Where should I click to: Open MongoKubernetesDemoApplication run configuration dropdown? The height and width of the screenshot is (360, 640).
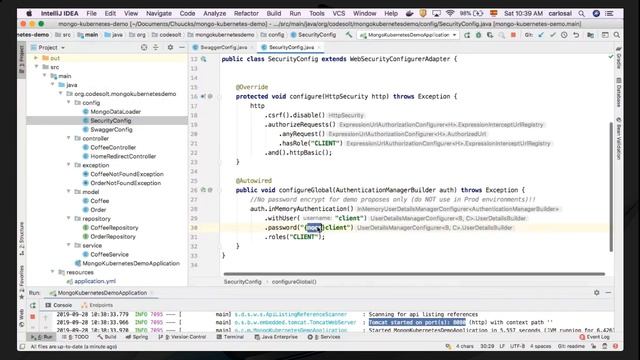409,35
